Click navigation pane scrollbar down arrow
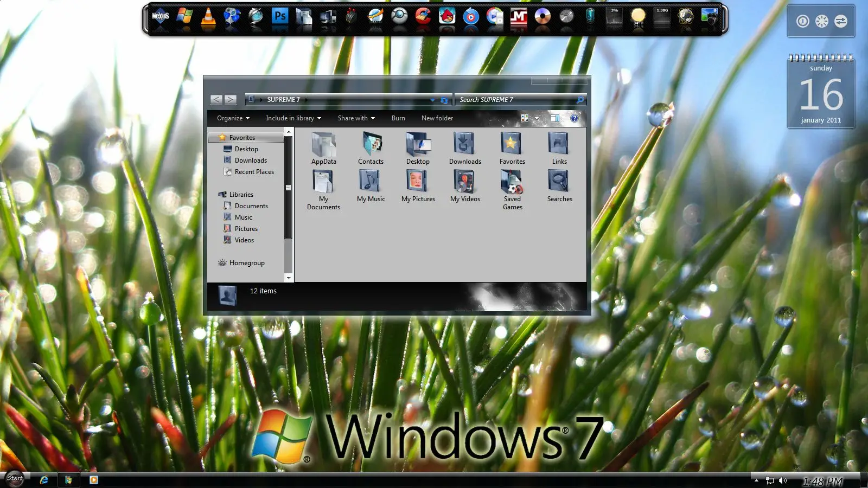 click(x=289, y=278)
